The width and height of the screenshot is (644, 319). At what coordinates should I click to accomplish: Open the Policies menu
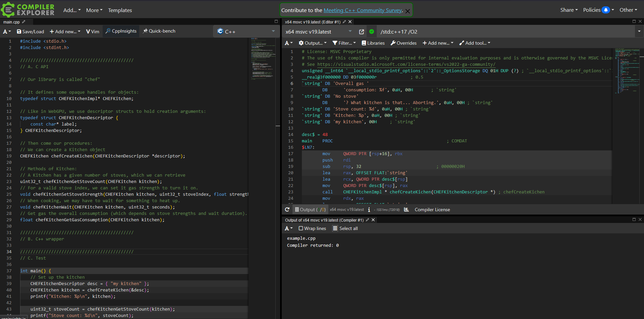click(598, 10)
